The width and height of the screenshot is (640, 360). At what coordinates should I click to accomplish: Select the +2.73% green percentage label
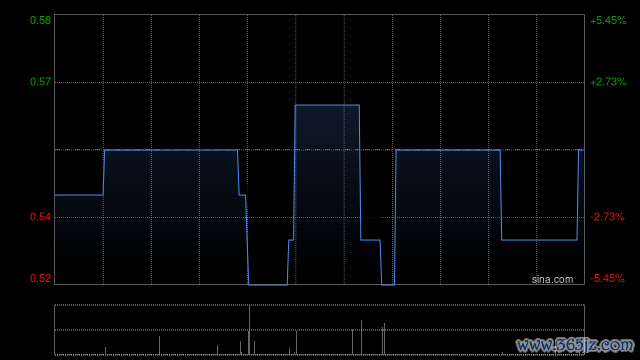tap(608, 82)
